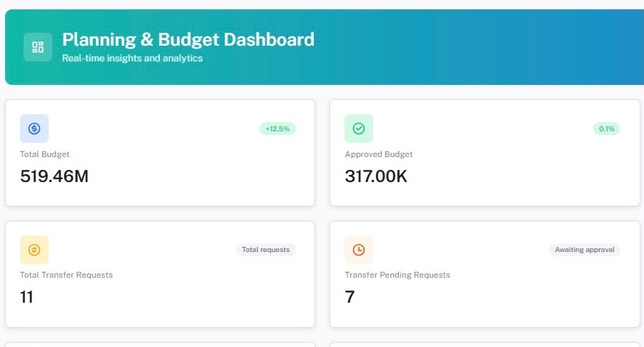Click the 'Total Budget' label
Screen dimensions: 644x347
point(45,154)
